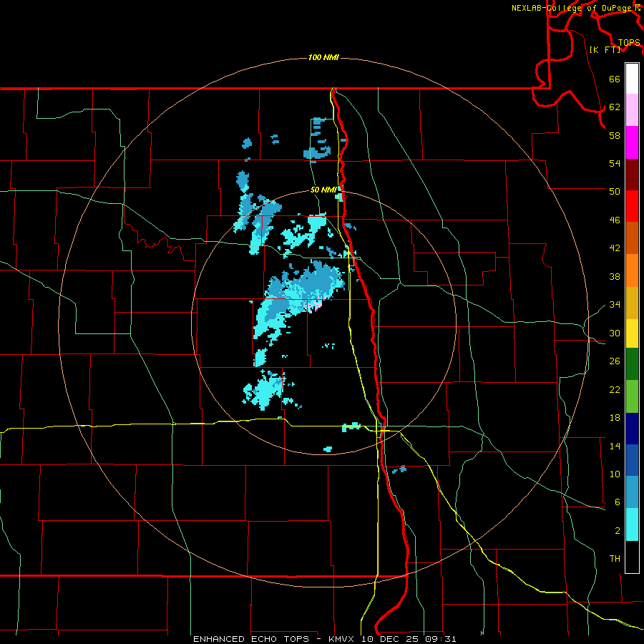Click the white 66 kft legend swatch
This screenshot has width=644, height=644.
click(x=632, y=79)
